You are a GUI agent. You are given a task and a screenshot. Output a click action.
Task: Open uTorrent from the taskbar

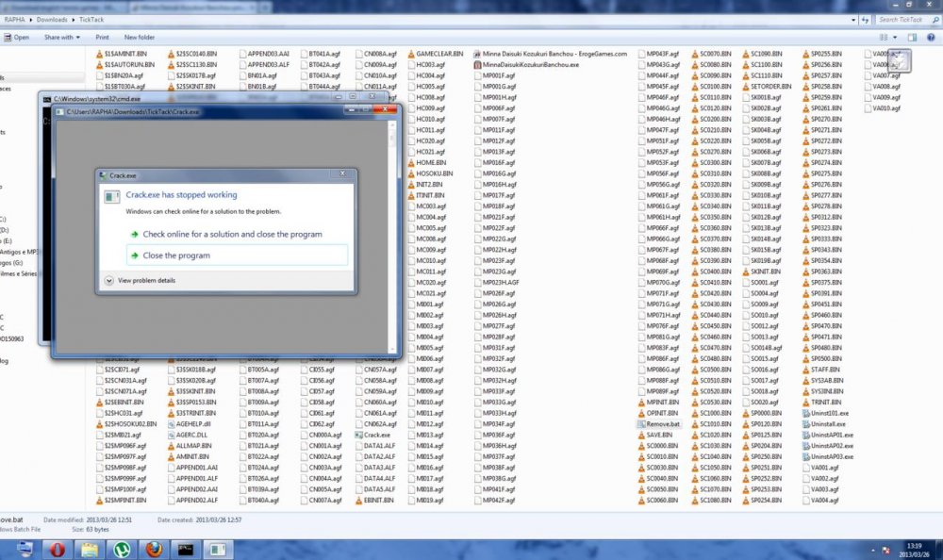(x=121, y=548)
